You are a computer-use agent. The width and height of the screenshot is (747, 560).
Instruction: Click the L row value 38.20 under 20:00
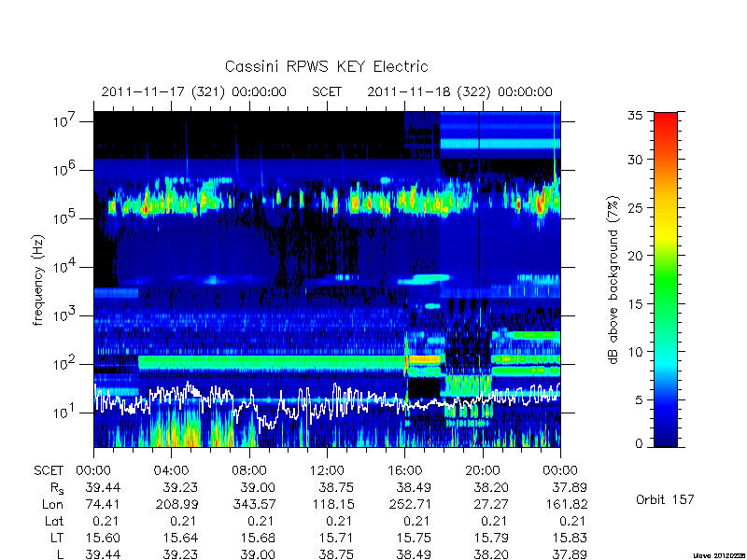click(491, 554)
